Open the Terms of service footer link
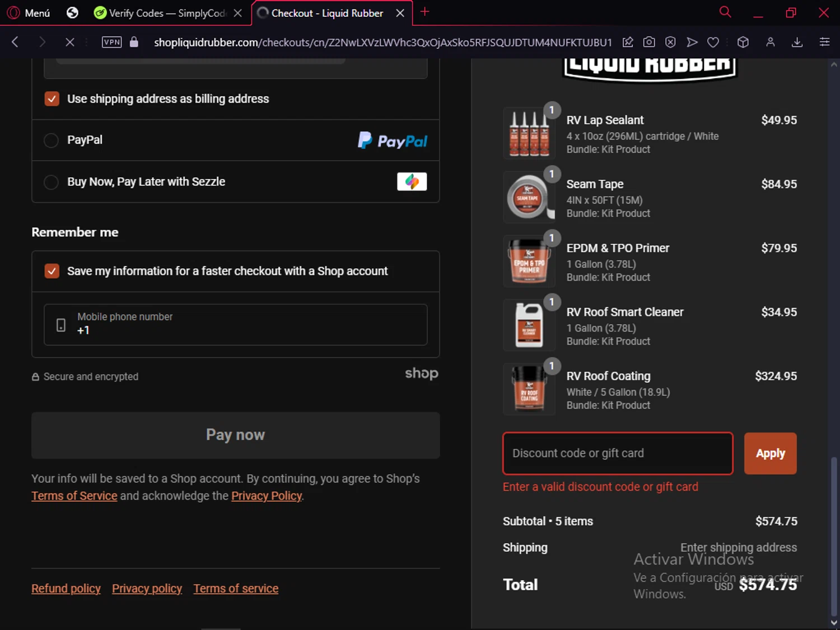The height and width of the screenshot is (630, 840). (x=236, y=589)
